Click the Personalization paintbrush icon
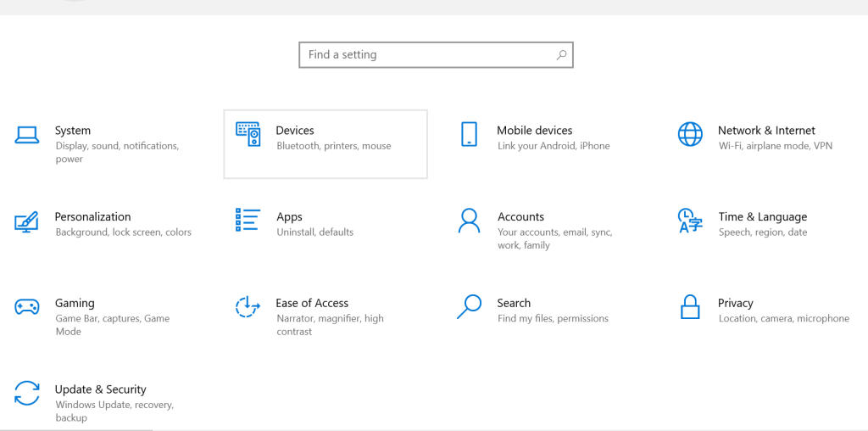 27,221
